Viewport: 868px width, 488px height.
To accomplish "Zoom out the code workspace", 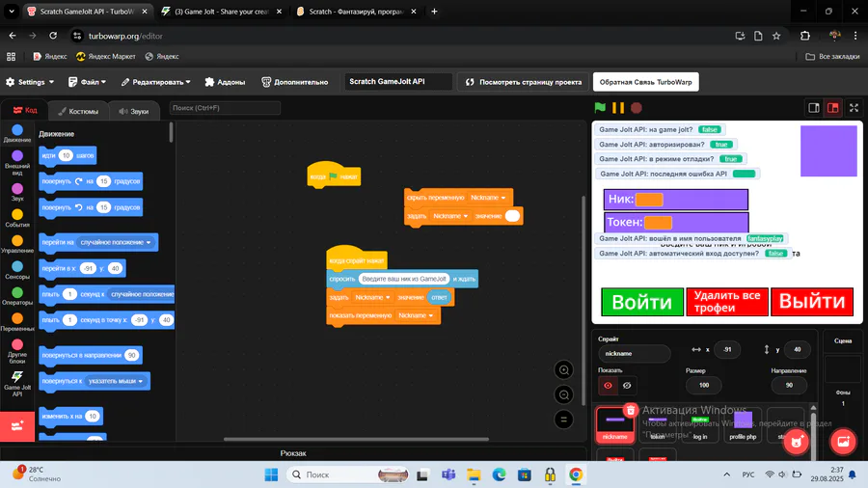I will [x=563, y=394].
